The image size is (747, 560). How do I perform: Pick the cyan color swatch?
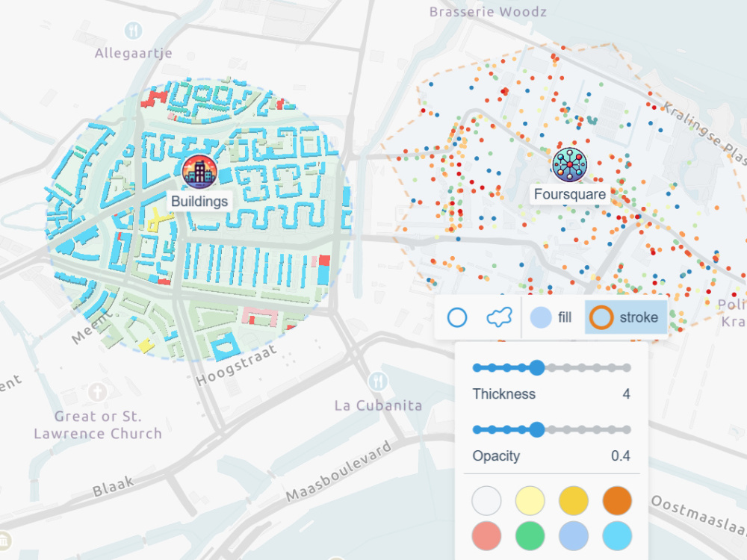pos(617,535)
